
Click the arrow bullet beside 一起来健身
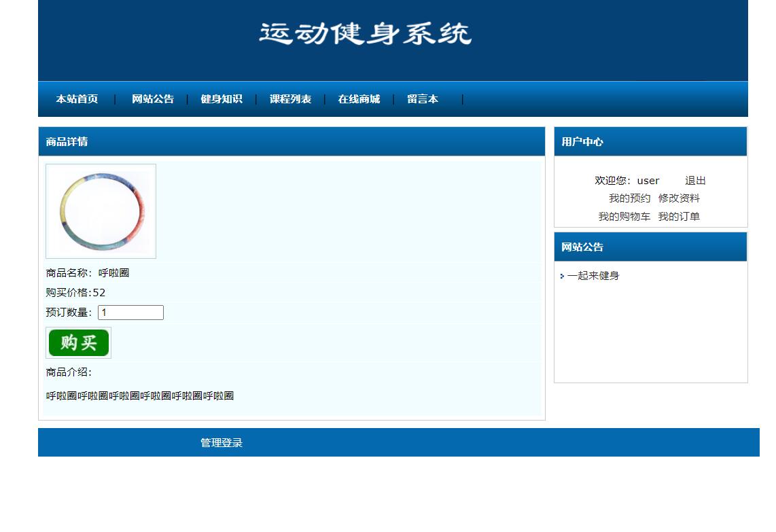tap(561, 277)
